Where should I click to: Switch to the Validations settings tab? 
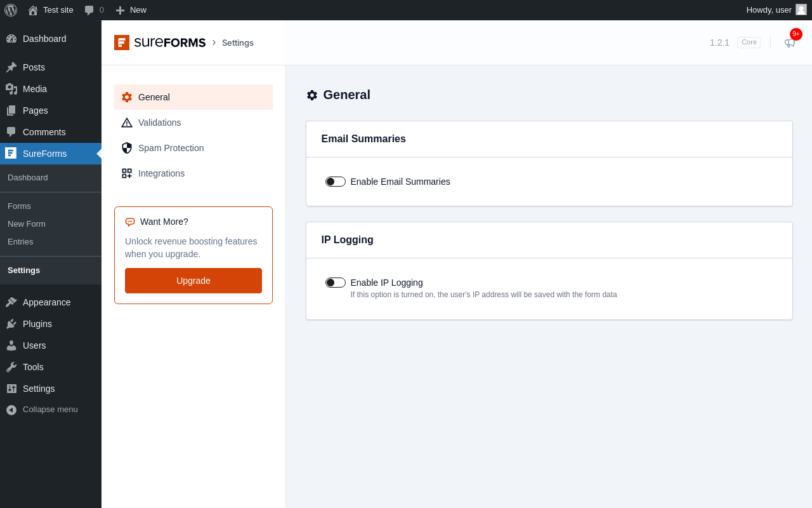pos(159,123)
